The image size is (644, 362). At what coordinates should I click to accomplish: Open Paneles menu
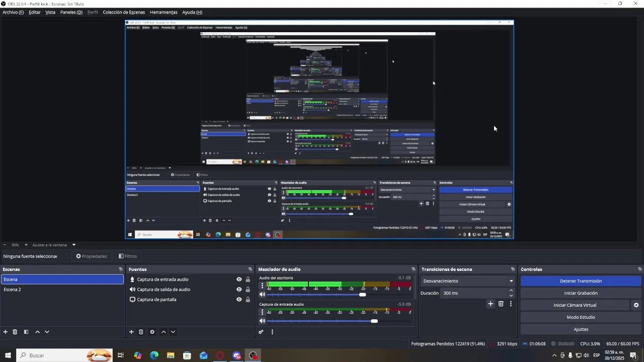click(71, 12)
